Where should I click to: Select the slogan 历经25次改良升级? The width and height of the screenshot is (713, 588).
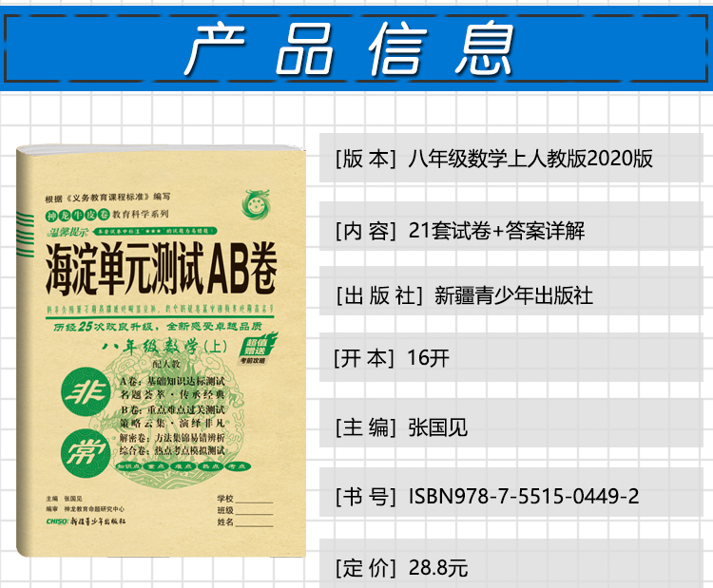(106, 326)
